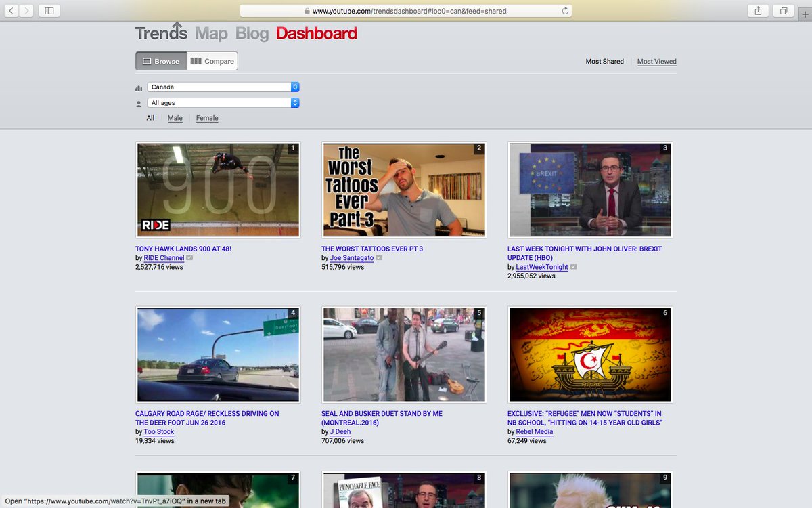Visit the LastWeekTonight channel

pyautogui.click(x=542, y=267)
